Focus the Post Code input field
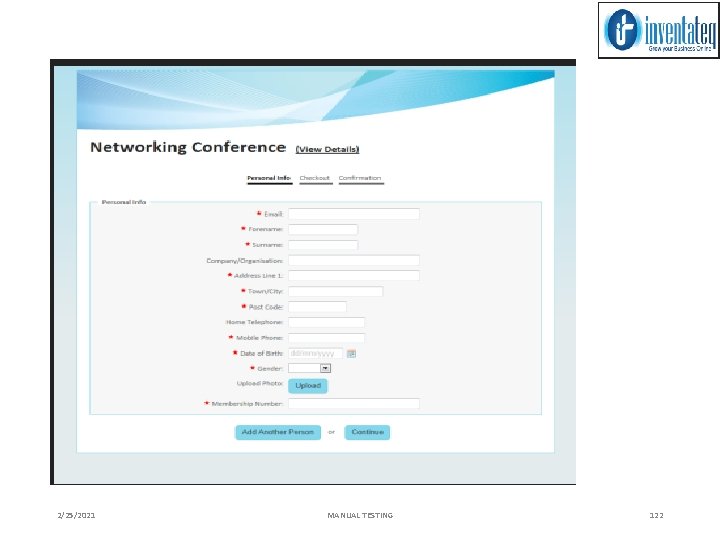720x540 pixels. pos(317,307)
